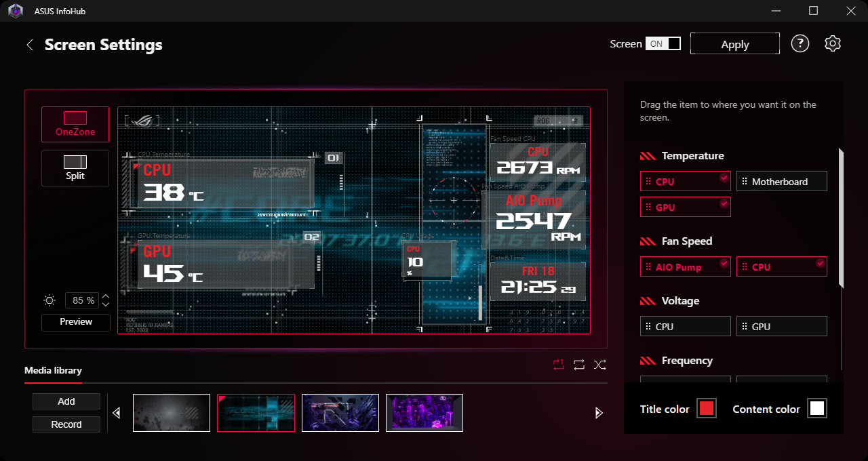Uncheck the Temperature CPU item

pyautogui.click(x=686, y=181)
